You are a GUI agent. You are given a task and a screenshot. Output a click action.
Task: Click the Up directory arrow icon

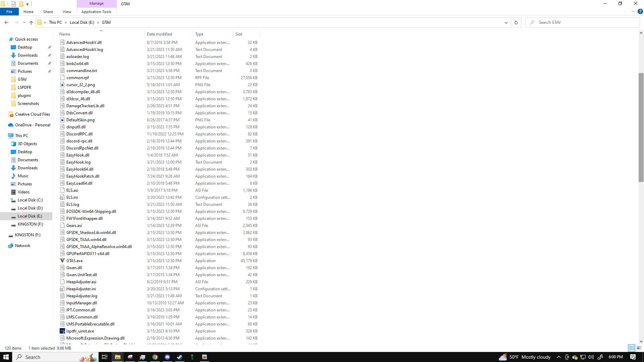point(31,22)
